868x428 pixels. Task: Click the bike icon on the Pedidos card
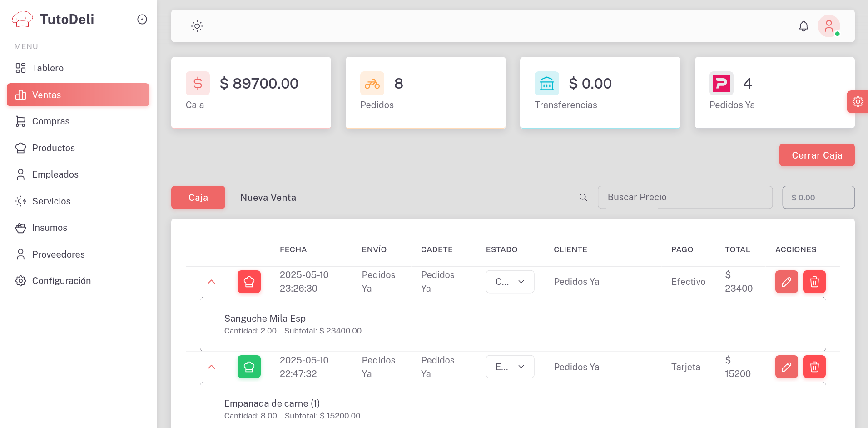coord(372,83)
